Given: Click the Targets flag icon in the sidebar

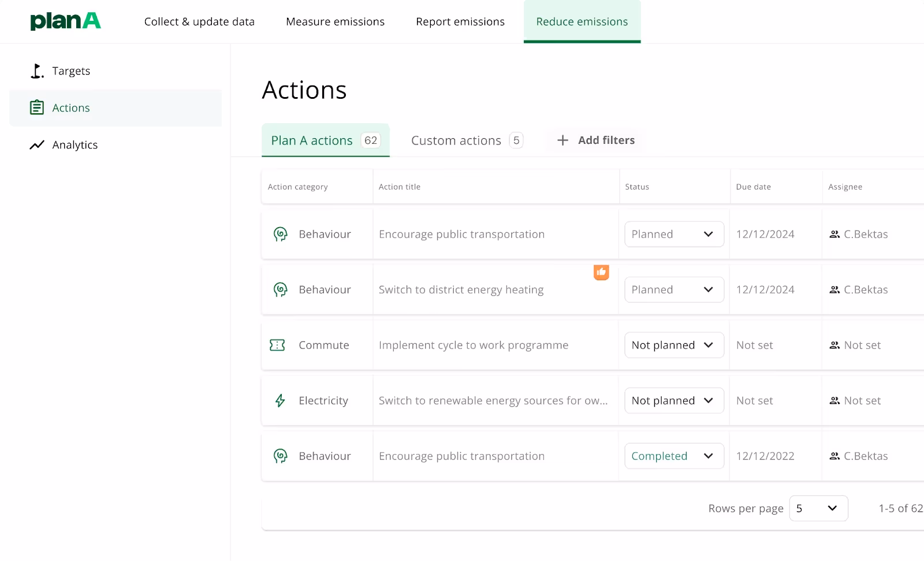Looking at the screenshot, I should (36, 70).
